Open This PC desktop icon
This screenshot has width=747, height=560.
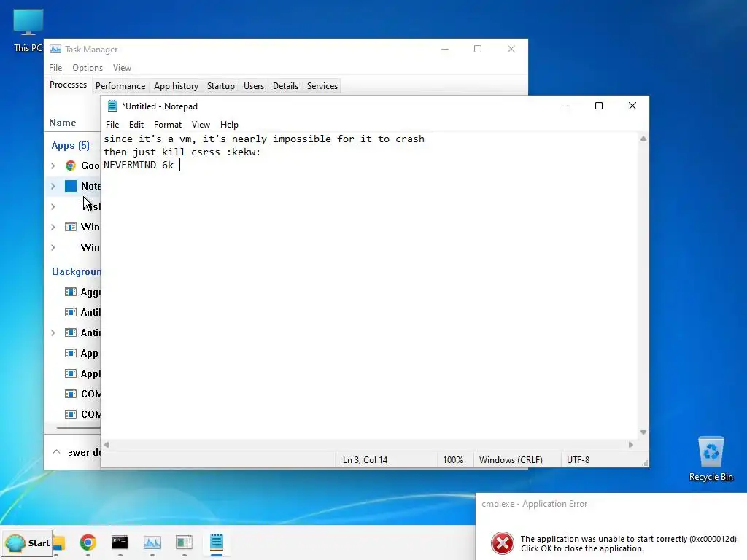(x=28, y=30)
